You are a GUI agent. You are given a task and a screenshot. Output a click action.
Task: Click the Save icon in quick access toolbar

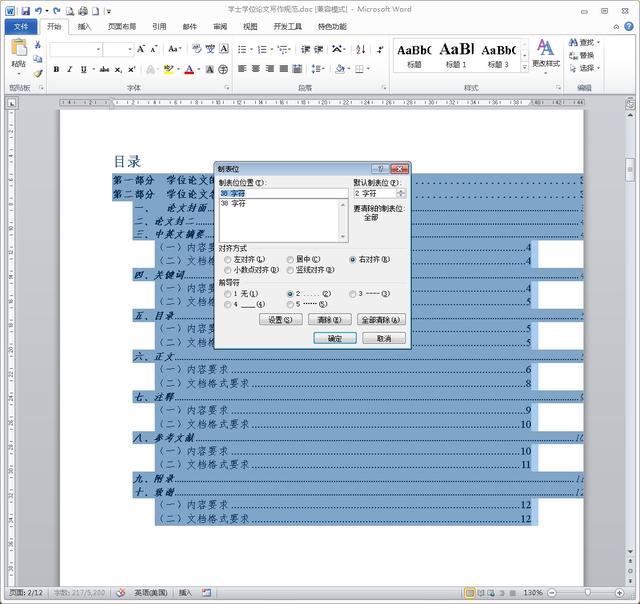coord(25,11)
